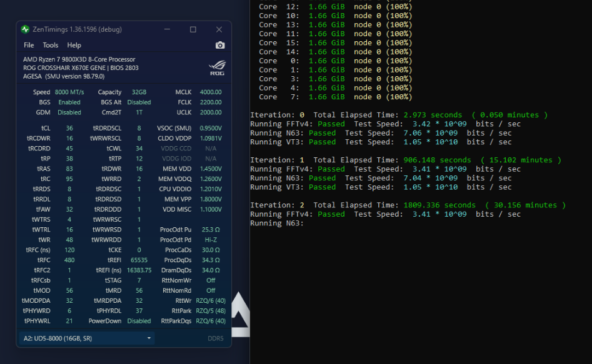Click the terminal's "Running N63:" last line
Image resolution: width=592 pixels, height=364 pixels.
coord(277,223)
